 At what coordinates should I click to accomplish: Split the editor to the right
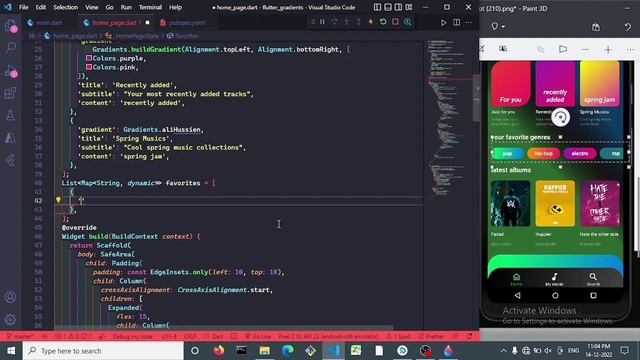(x=456, y=22)
